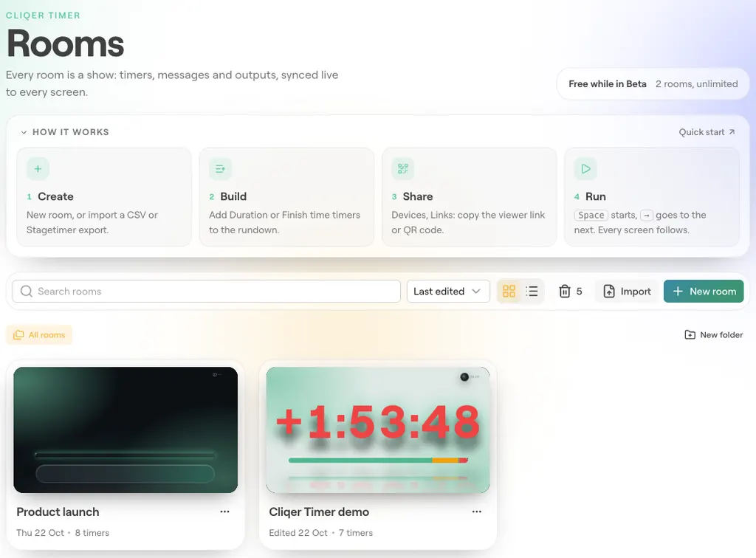Switch to grid view of rooms

[509, 292]
